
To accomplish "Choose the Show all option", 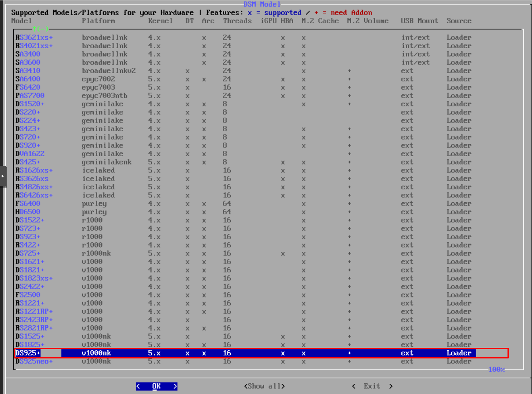I will [x=264, y=386].
